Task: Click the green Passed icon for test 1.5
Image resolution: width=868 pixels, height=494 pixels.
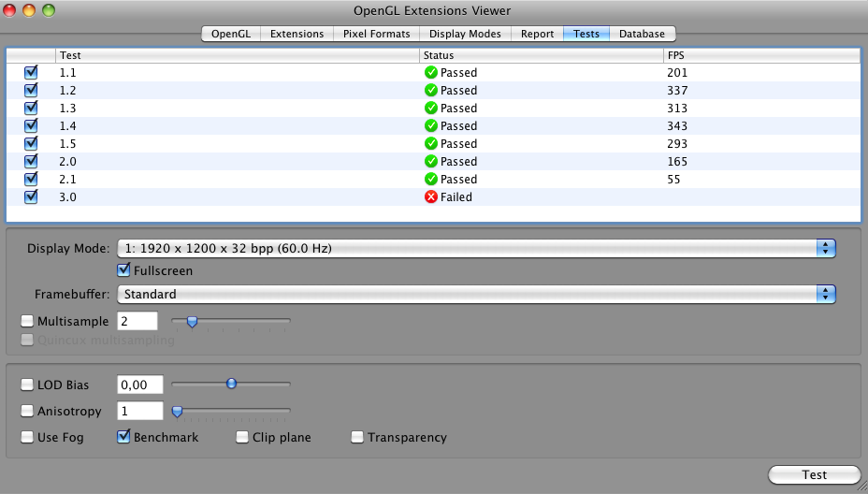Action: [x=430, y=143]
